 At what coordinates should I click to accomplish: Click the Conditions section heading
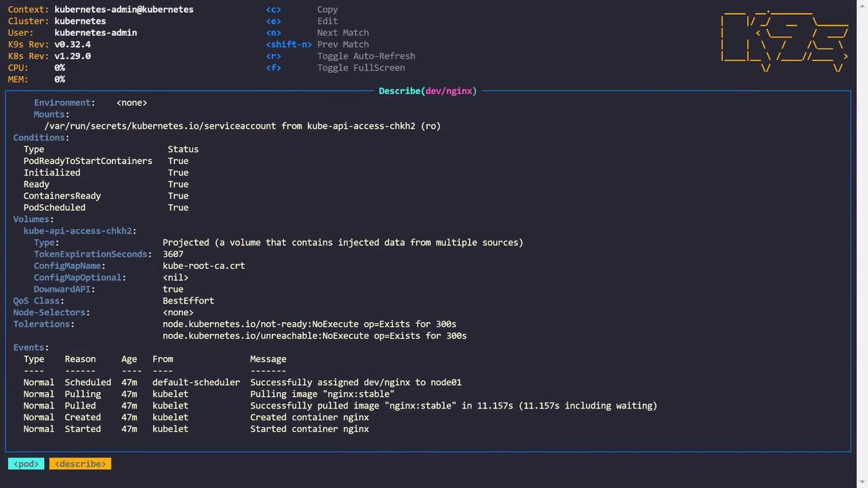tap(41, 138)
